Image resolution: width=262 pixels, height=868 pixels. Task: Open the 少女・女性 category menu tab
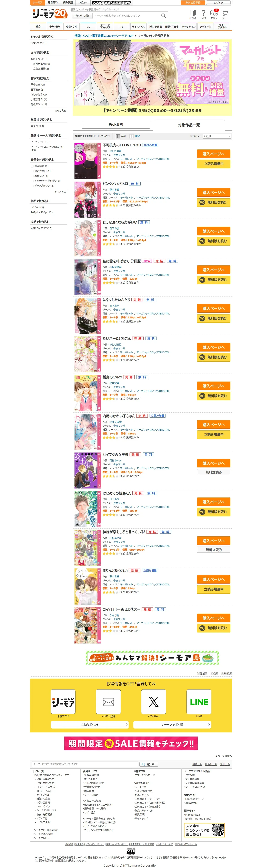[71, 27]
